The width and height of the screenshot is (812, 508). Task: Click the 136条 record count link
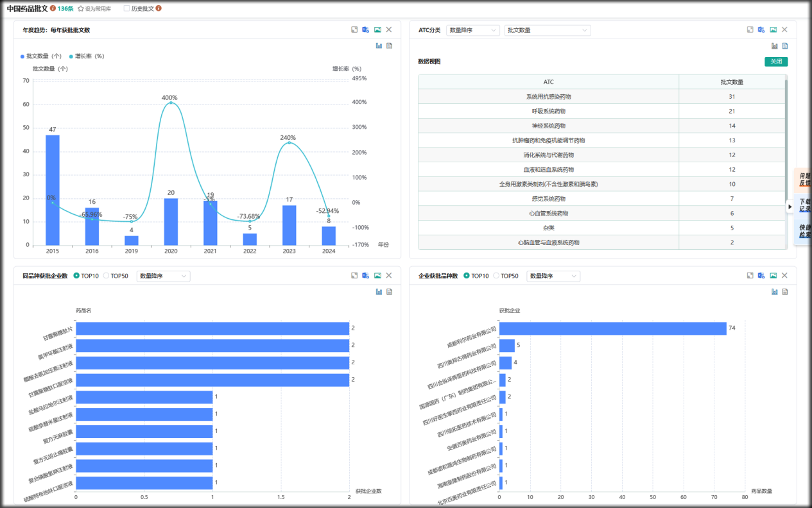point(65,9)
